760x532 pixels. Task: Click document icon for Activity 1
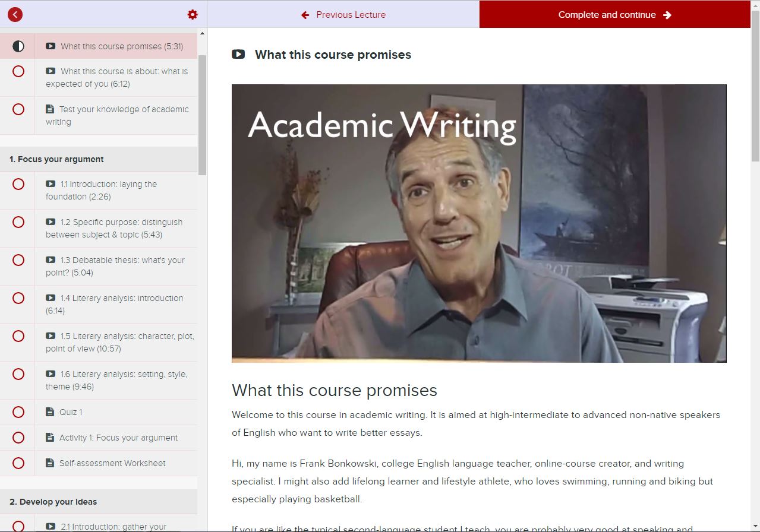pos(50,438)
